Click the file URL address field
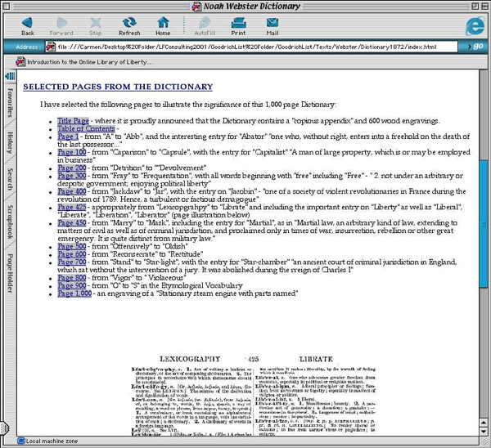The height and width of the screenshot is (448, 491). click(251, 47)
